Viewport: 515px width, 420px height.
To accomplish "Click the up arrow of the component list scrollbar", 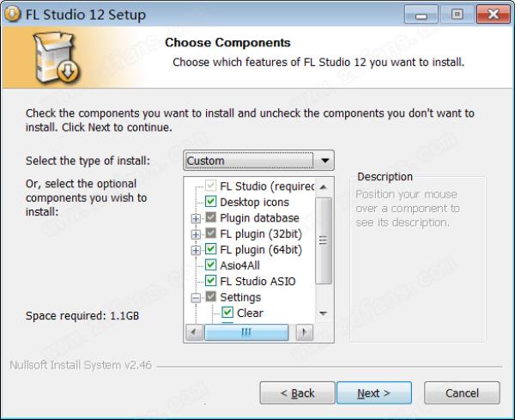I will click(x=324, y=187).
